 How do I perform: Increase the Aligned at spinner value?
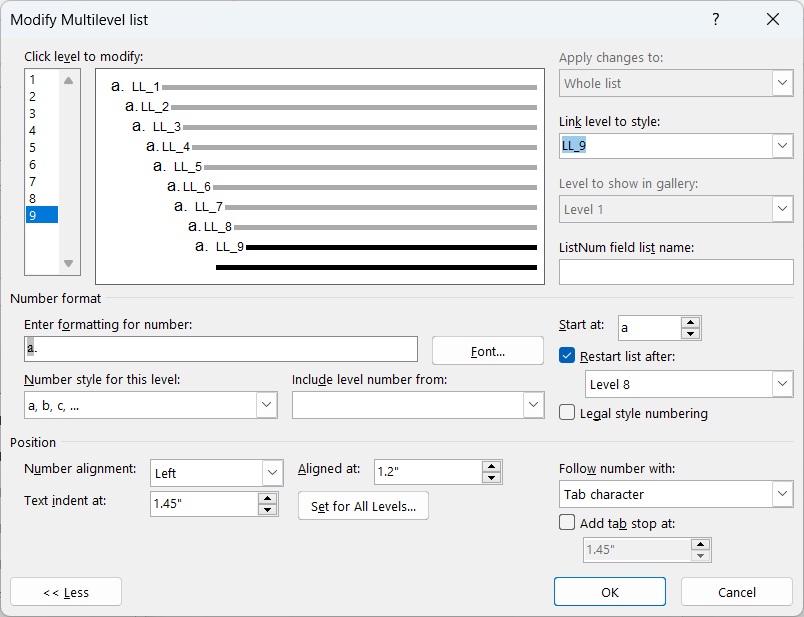[490, 466]
